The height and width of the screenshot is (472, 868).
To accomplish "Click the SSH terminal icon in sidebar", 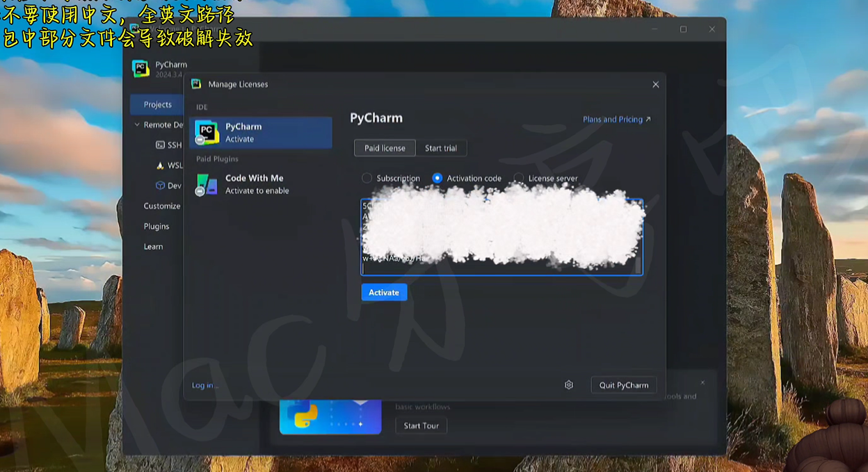I will point(160,145).
